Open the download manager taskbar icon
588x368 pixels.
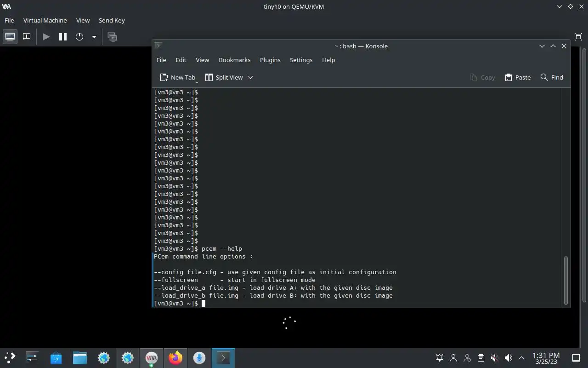tap(199, 357)
